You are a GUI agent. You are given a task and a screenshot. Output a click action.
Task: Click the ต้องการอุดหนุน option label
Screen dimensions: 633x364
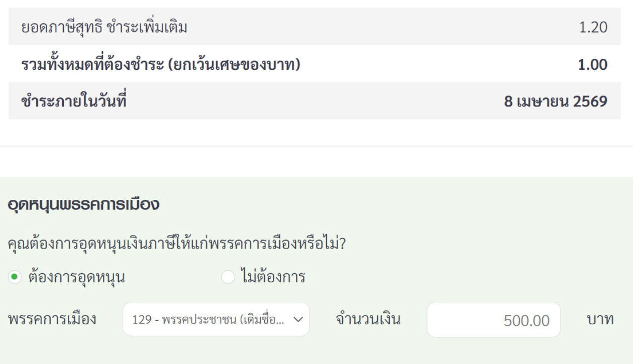76,277
